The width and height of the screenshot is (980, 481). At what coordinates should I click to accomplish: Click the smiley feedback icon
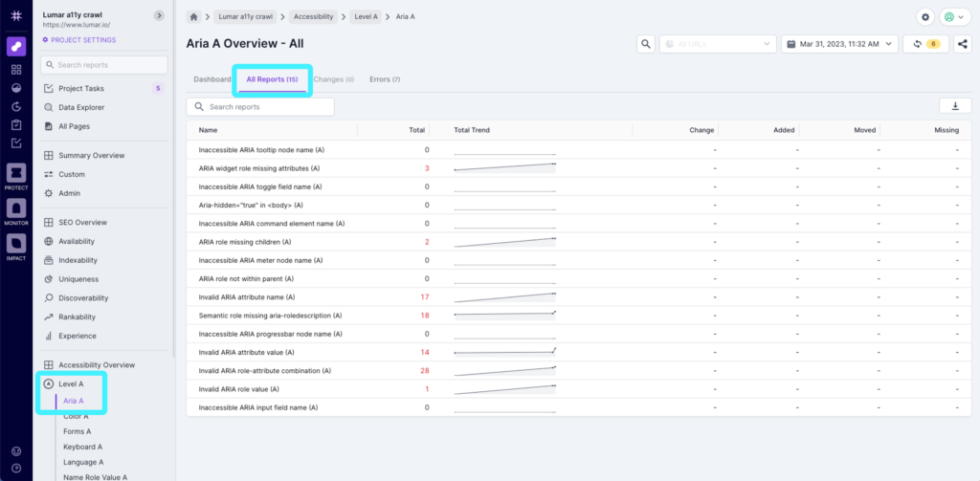click(16, 450)
